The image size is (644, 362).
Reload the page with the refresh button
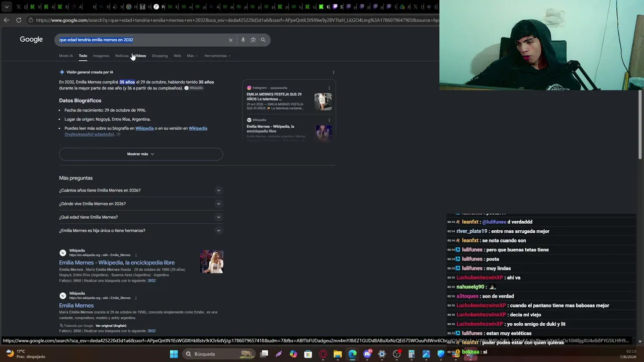pos(19,20)
